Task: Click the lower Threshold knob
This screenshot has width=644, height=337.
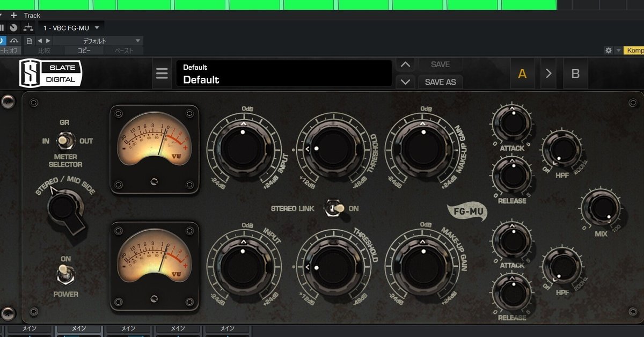Action: [x=333, y=267]
